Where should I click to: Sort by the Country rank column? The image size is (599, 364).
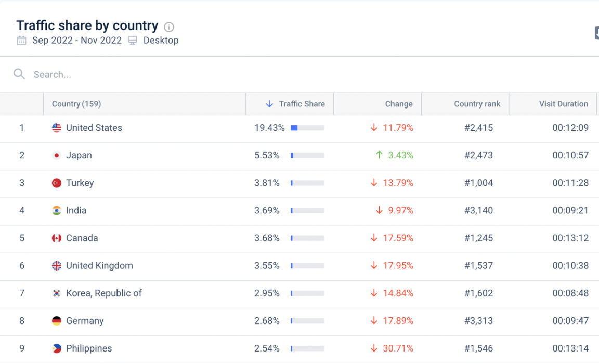click(x=477, y=104)
